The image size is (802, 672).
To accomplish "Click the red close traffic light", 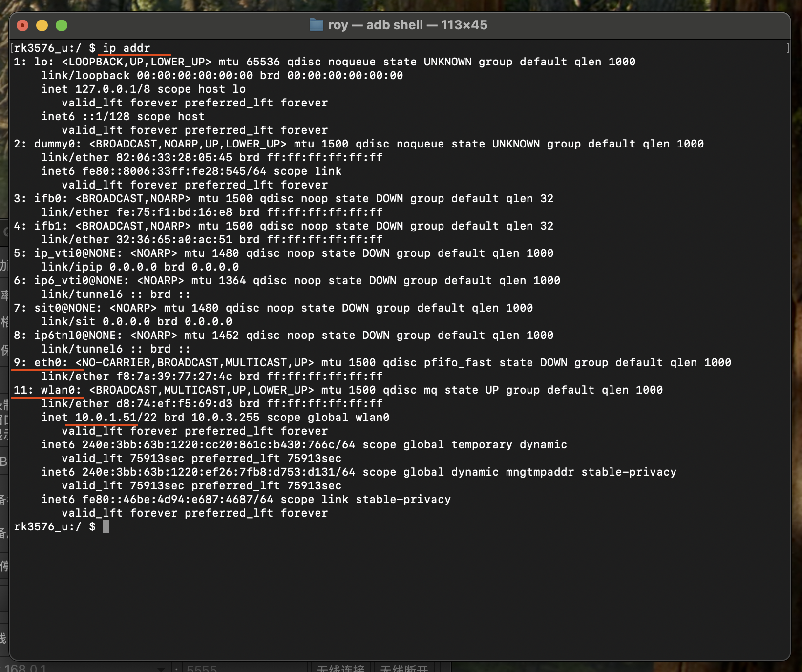I will pyautogui.click(x=22, y=25).
